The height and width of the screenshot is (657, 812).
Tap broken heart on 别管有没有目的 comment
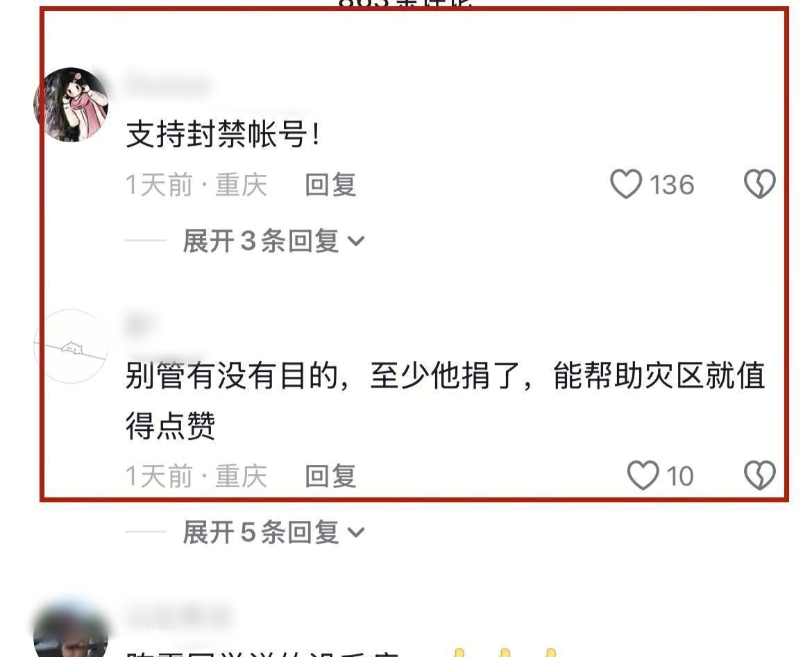click(x=760, y=475)
